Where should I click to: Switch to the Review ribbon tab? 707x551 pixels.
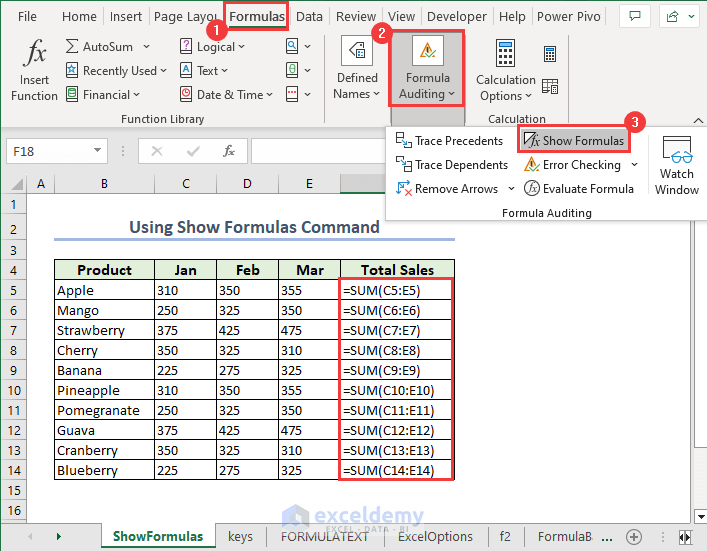pyautogui.click(x=356, y=17)
